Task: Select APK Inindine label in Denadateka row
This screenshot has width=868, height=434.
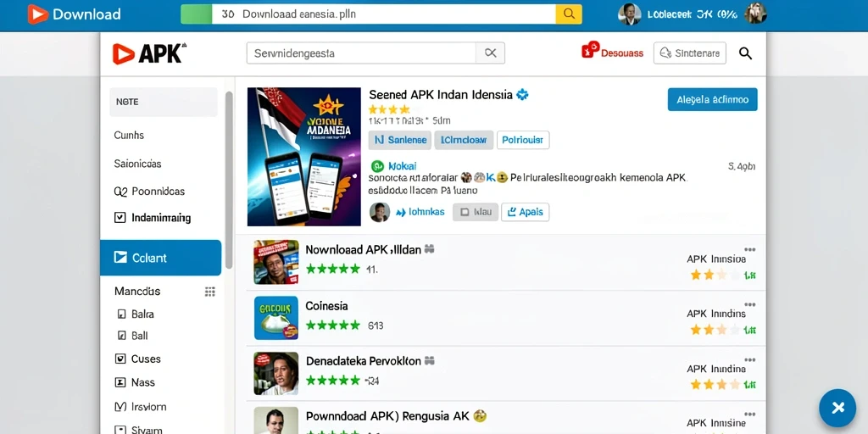Action: click(715, 369)
